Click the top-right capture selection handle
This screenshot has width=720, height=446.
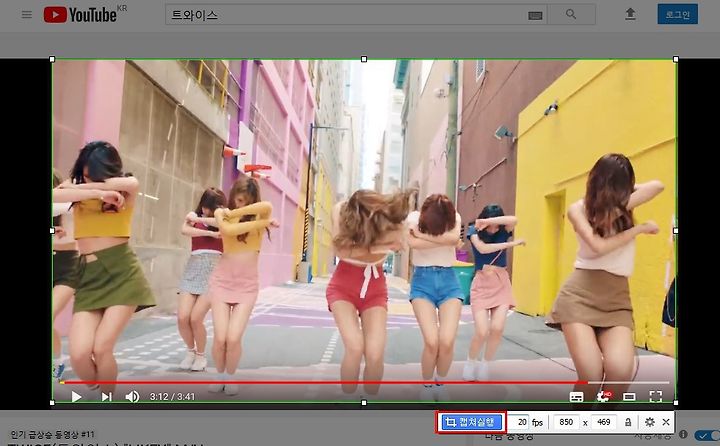coord(676,59)
